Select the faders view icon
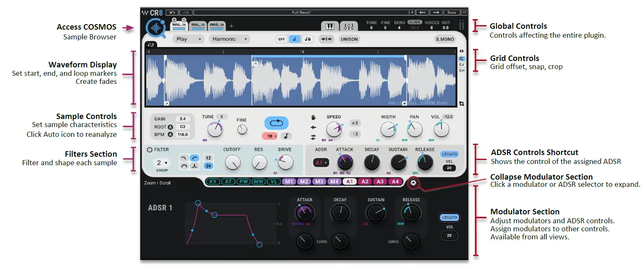 point(349,26)
